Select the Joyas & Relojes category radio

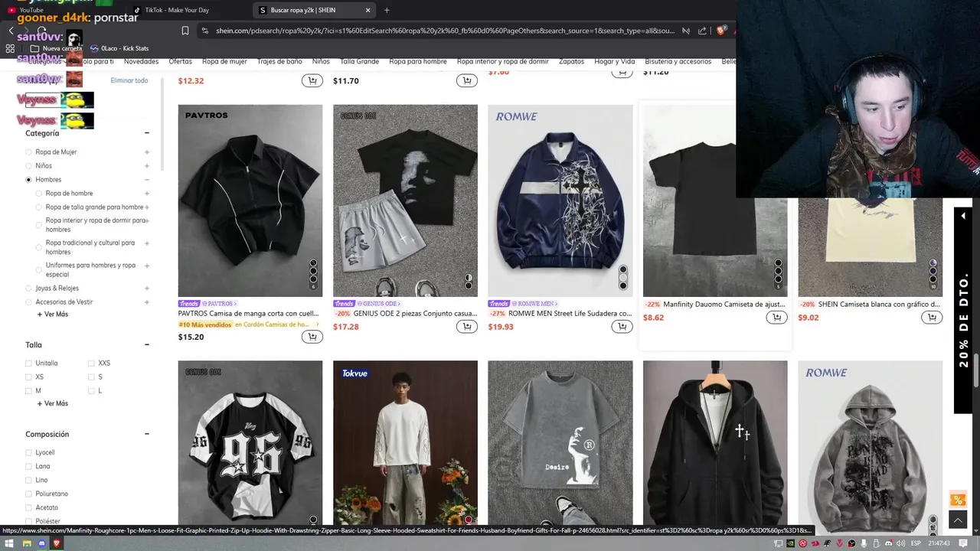click(28, 289)
